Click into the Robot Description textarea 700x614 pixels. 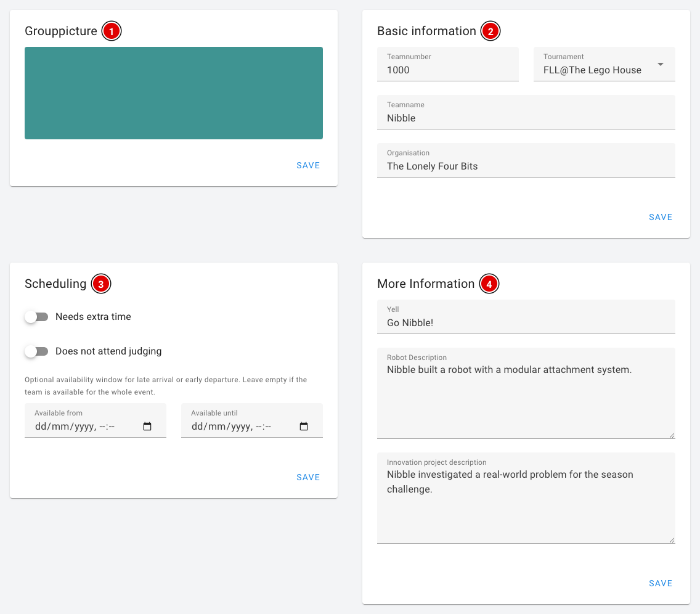pos(526,393)
